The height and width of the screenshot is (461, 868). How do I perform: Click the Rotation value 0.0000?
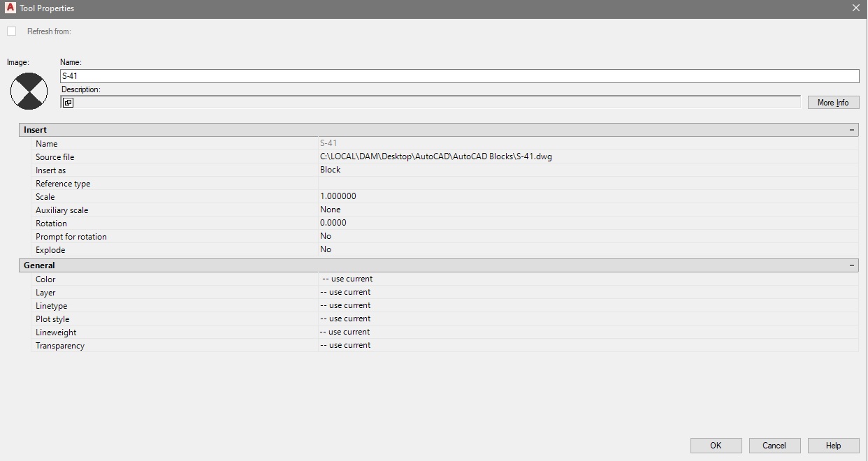tap(333, 223)
